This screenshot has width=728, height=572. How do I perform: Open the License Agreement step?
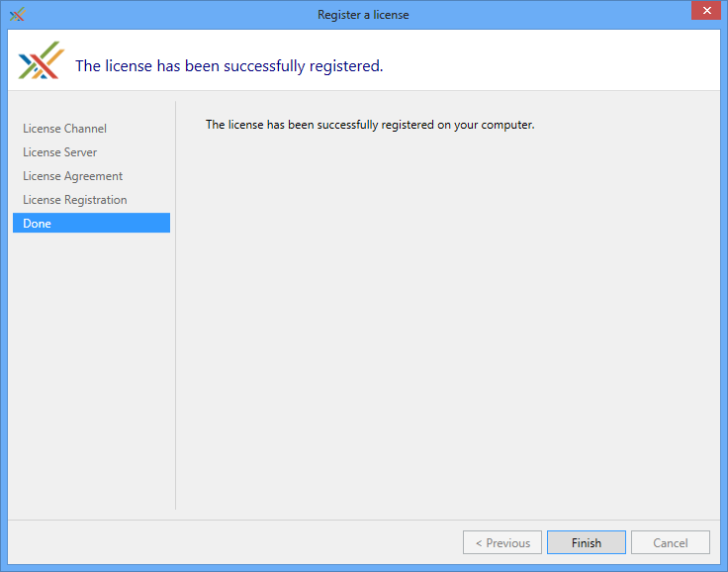point(73,176)
